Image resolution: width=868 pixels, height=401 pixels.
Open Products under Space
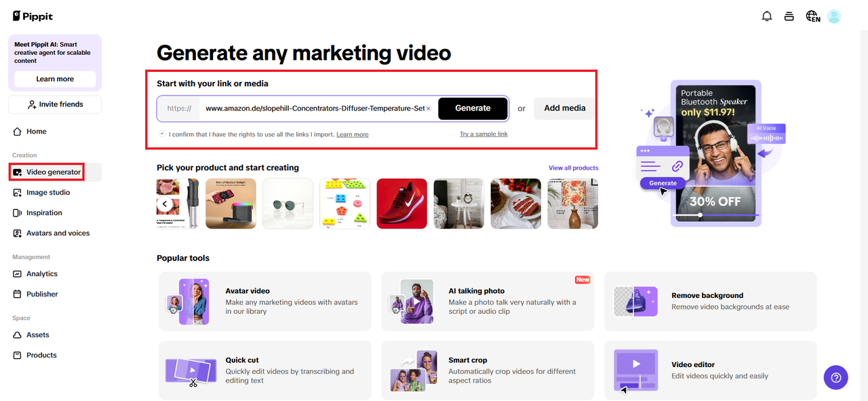click(55, 356)
